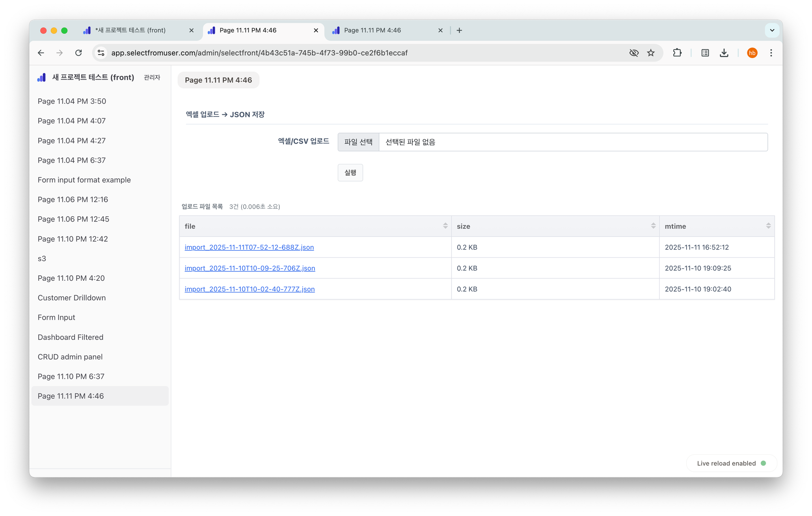812x516 pixels.
Task: Bookmark page with star icon
Action: pos(651,53)
